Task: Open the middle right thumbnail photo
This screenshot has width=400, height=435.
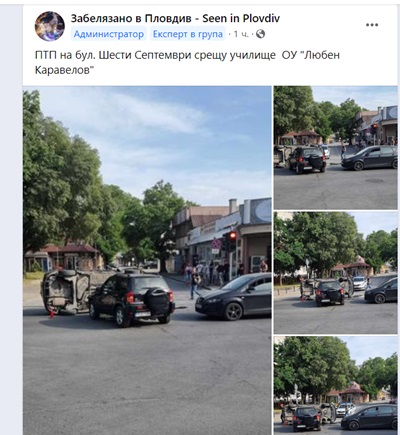Action: pyautogui.click(x=335, y=273)
